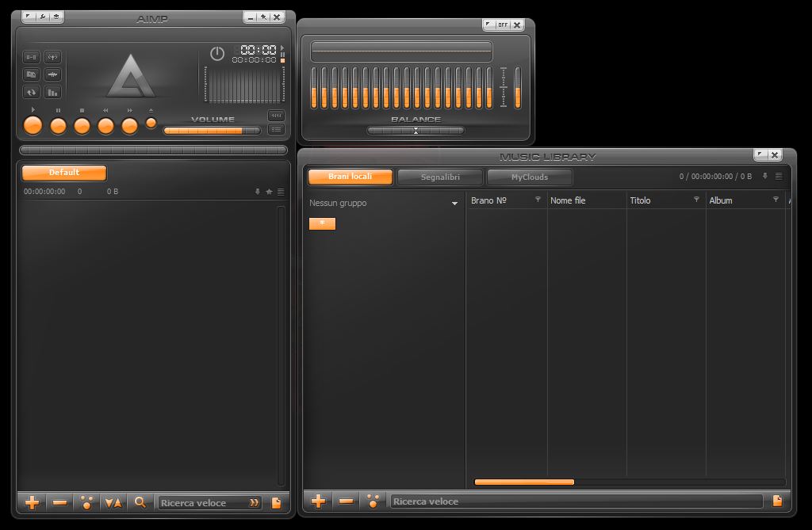Open the equalizer window menu arrow
The width and height of the screenshot is (812, 530).
click(488, 25)
